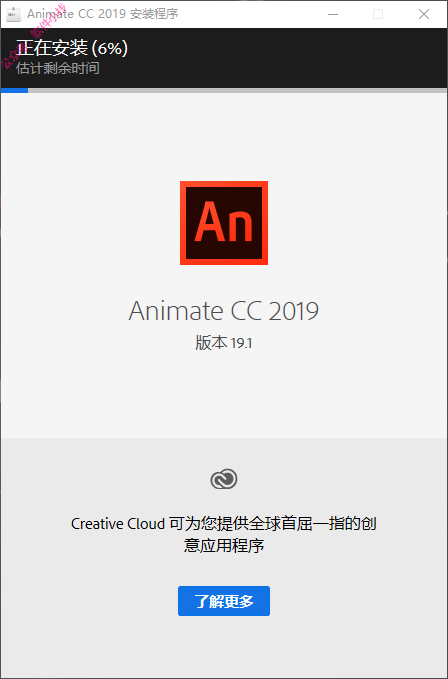Click the 正在安装 (6%) status heading
Image resolution: width=448 pixels, height=679 pixels.
pyautogui.click(x=72, y=48)
